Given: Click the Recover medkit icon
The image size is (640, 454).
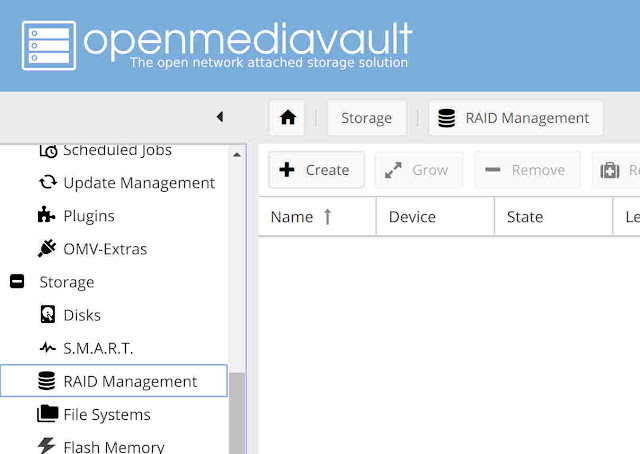Looking at the screenshot, I should 610,170.
